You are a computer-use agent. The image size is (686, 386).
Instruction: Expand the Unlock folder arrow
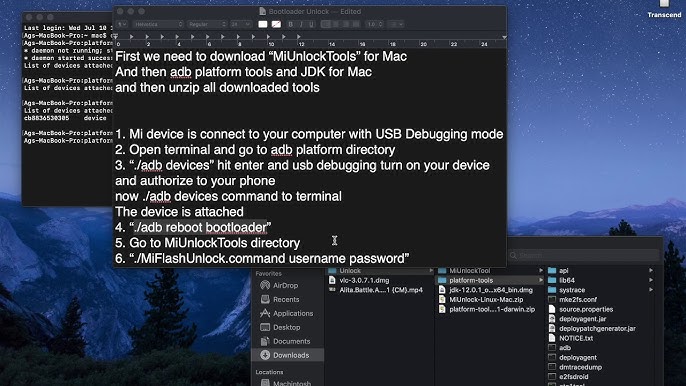431,271
